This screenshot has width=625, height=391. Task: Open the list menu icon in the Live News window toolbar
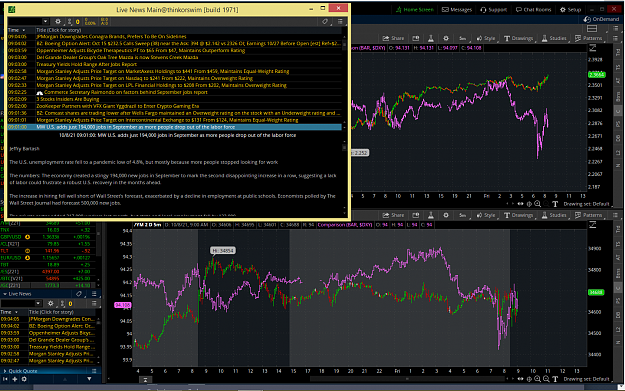340,22
